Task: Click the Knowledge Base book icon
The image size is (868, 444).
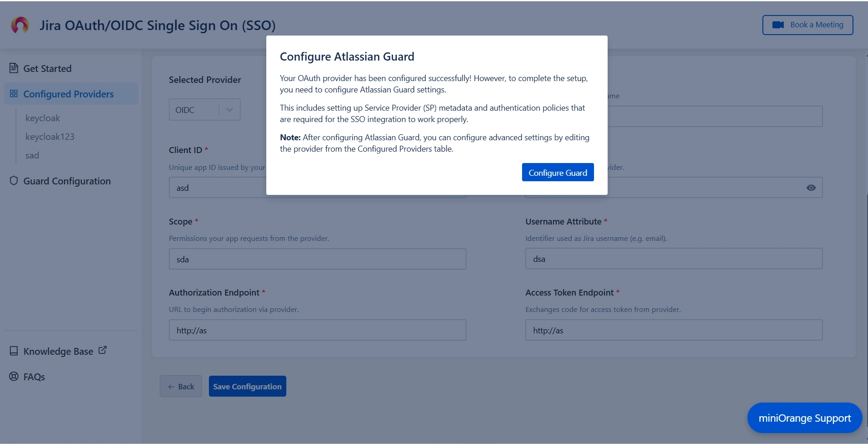Action: tap(14, 351)
